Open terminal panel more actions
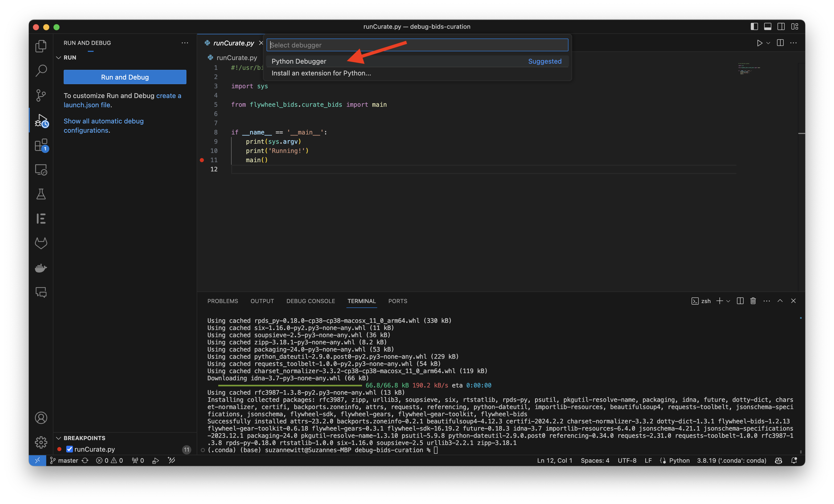Image resolution: width=834 pixels, height=504 pixels. point(767,301)
